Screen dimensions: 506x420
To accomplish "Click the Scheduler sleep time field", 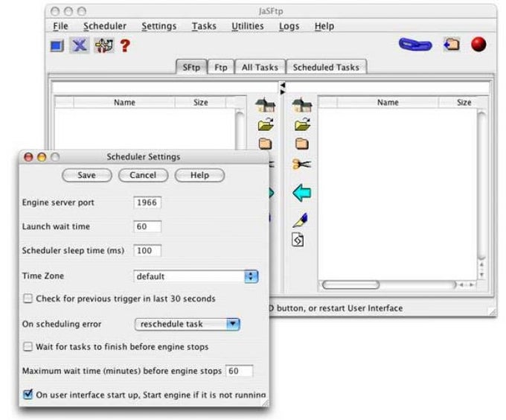I will point(147,250).
